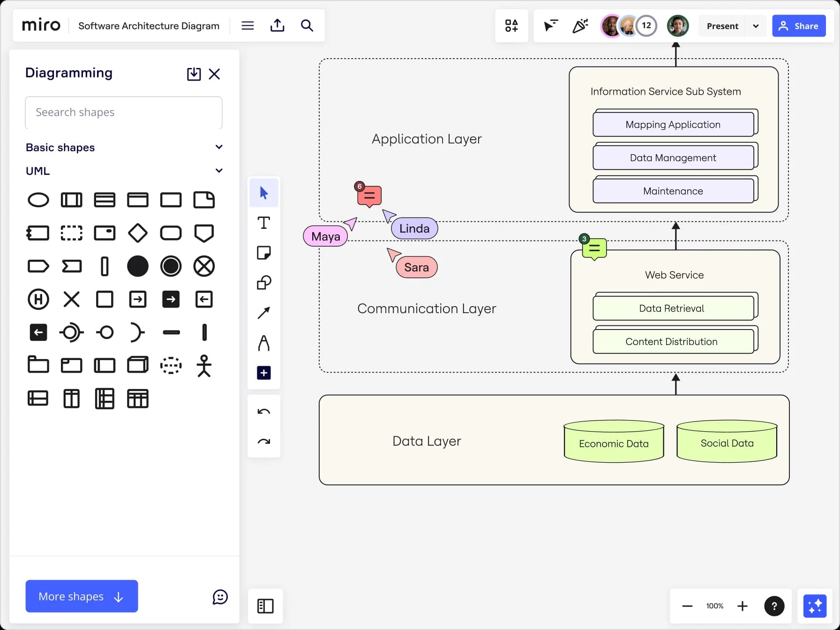Click the More shapes button
This screenshot has width=840, height=630.
click(x=82, y=596)
